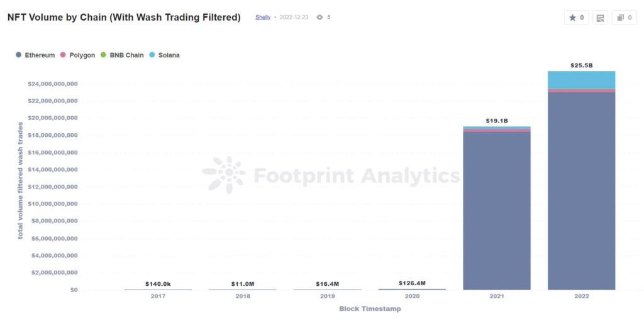
Task: Click the Block Timestamp axis title
Action: click(370, 308)
